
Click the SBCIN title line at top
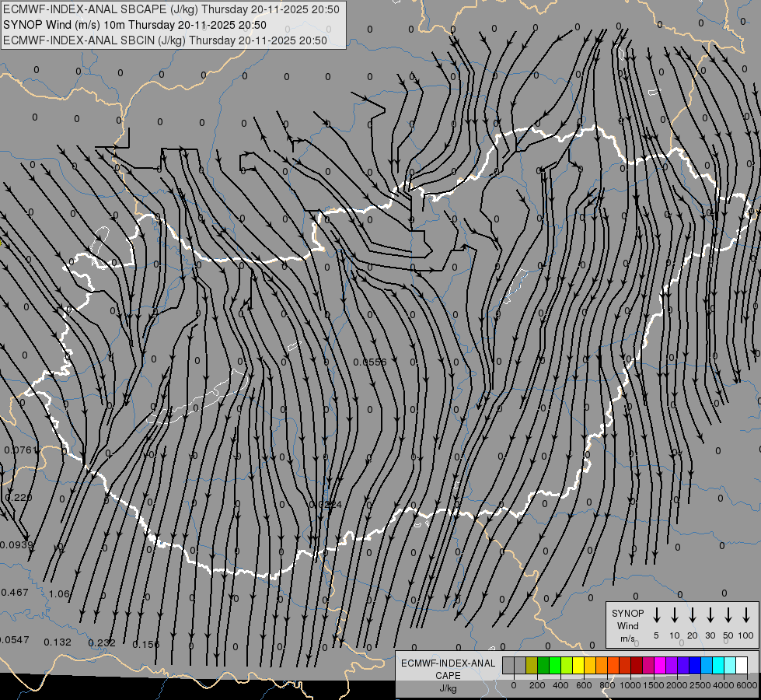pyautogui.click(x=165, y=40)
